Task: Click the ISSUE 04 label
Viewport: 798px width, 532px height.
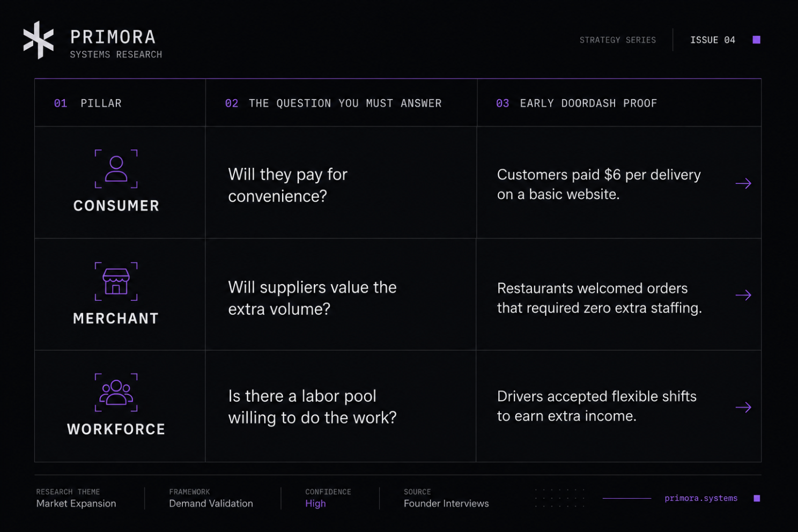Action: point(713,40)
